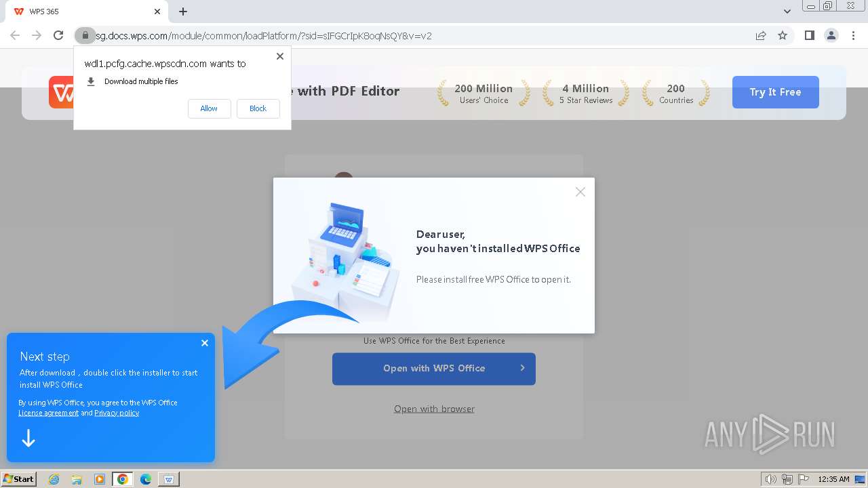Image resolution: width=868 pixels, height=488 pixels.
Task: Bookmark this page with star icon
Action: 783,35
